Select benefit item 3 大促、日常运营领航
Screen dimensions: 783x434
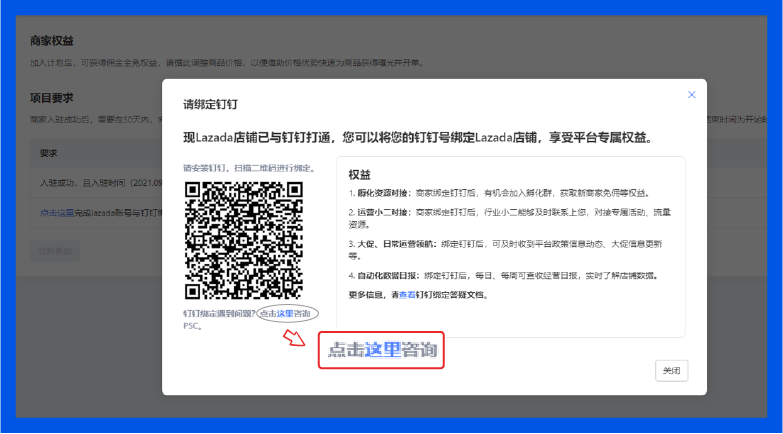[505, 250]
